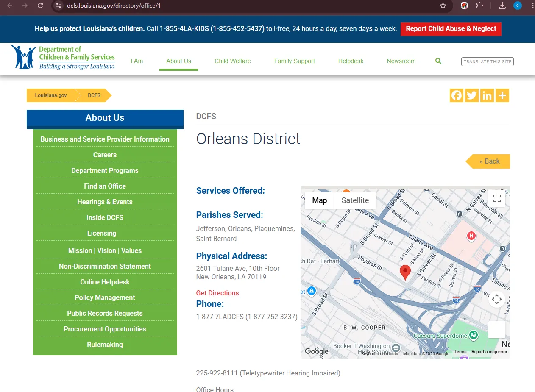This screenshot has width=535, height=392.
Task: Bookmark this page with star icon
Action: [x=443, y=6]
